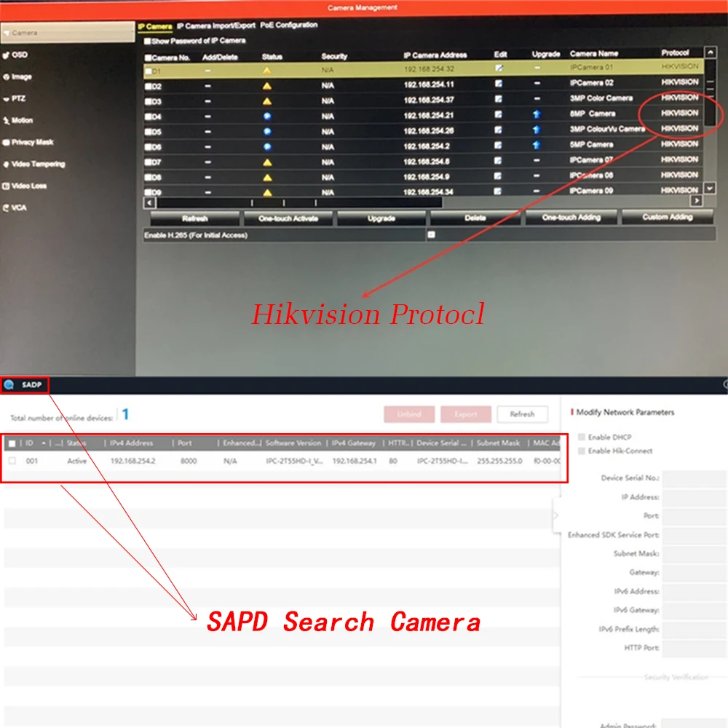Click the Custom Adding button
Image resolution: width=728 pixels, height=728 pixels.
668,216
